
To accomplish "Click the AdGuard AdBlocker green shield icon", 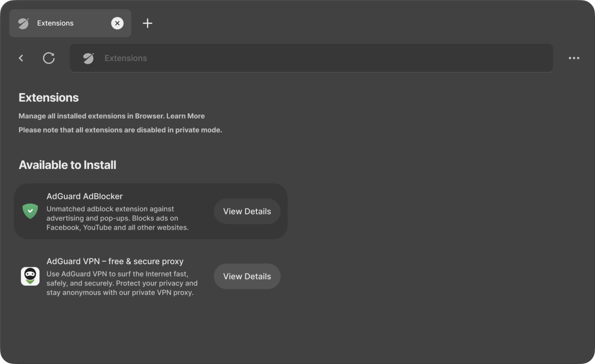I will click(30, 211).
